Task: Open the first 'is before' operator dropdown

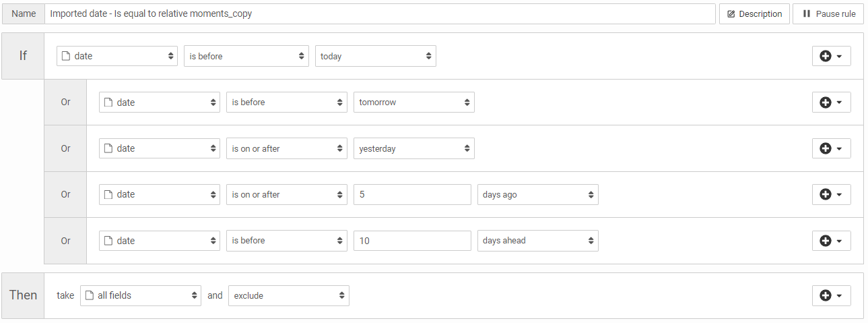Action: 246,56
